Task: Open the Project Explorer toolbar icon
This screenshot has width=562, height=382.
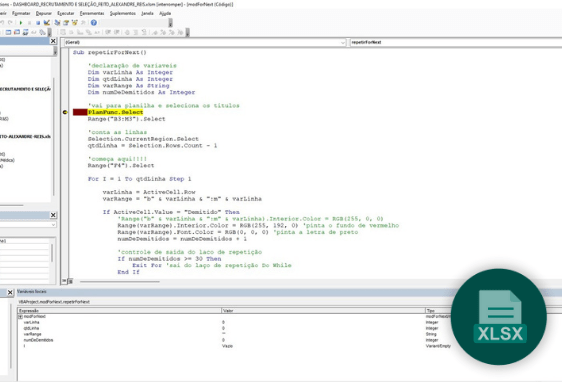Action: pos(57,23)
